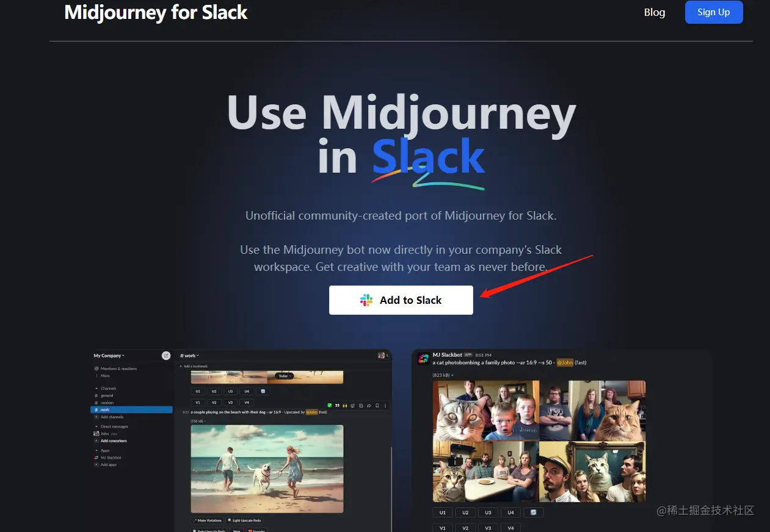This screenshot has width=770, height=532.
Task: Select the highlighted work channel
Action: point(131,409)
